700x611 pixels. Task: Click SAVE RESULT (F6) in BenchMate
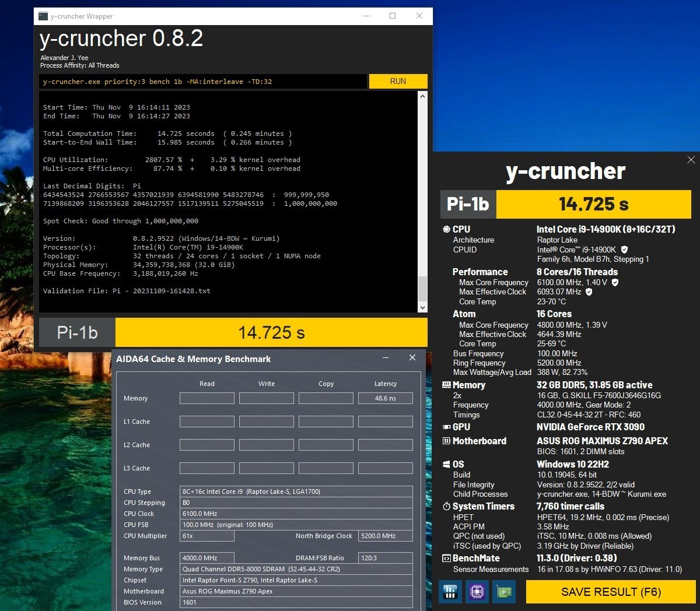[611, 592]
